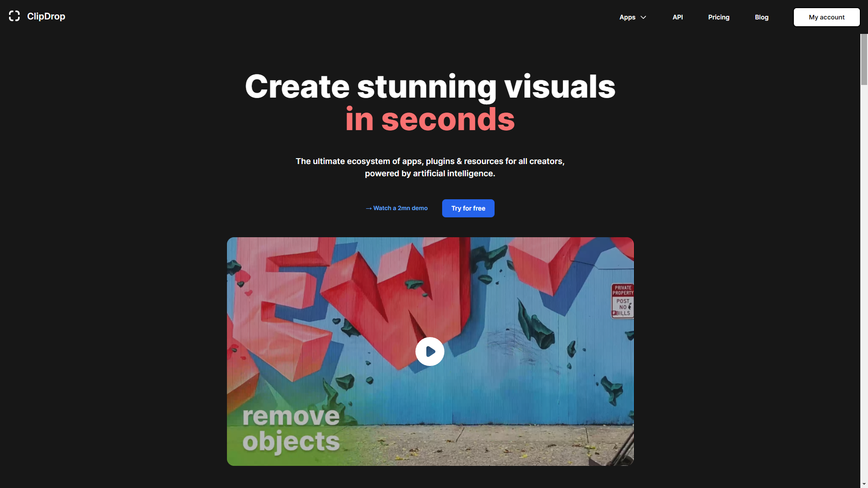Image resolution: width=868 pixels, height=488 pixels.
Task: Play the demo video with play button
Action: click(429, 352)
